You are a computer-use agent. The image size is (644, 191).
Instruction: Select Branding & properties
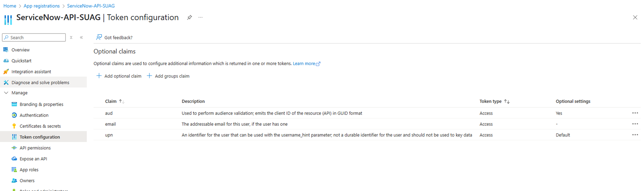[x=41, y=104]
